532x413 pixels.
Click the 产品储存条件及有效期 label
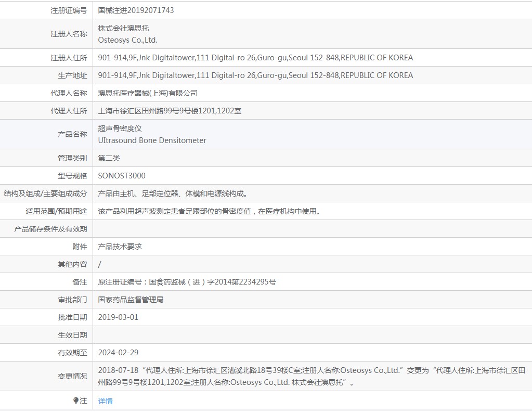(x=50, y=229)
